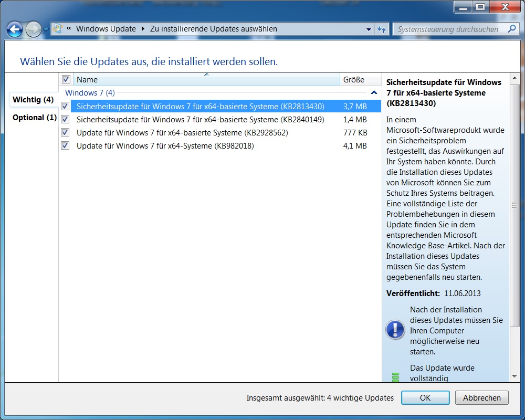
Task: Uncheck the KB2840149 update checkbox
Action: [x=65, y=119]
